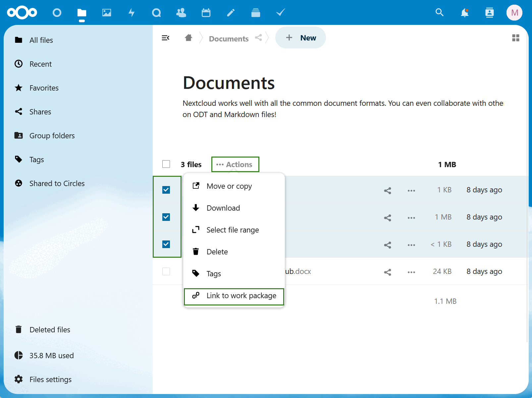Toggle the select-all files checkbox
Screen dimensions: 532x398
(x=166, y=164)
